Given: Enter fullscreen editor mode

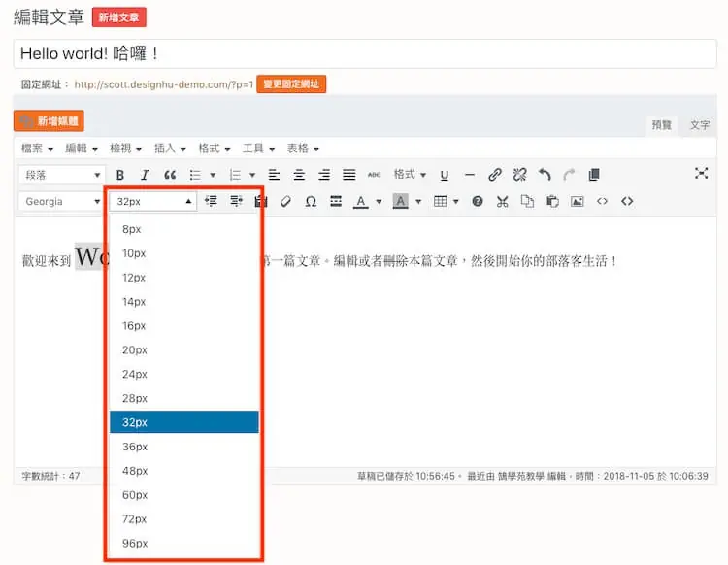Looking at the screenshot, I should click(701, 173).
